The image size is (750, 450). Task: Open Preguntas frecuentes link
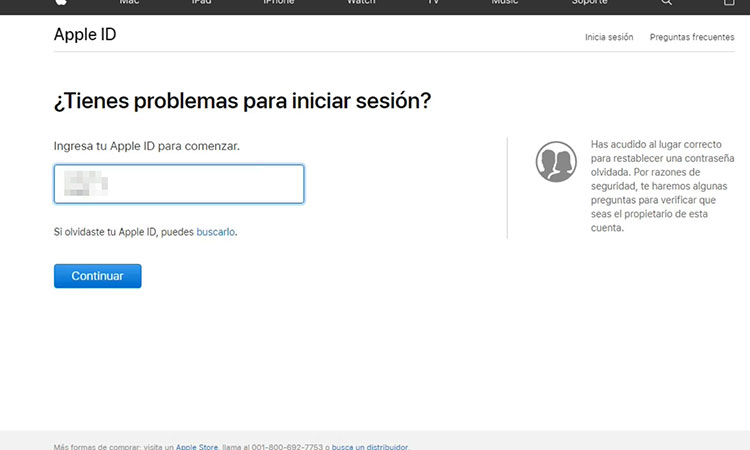[x=692, y=37]
